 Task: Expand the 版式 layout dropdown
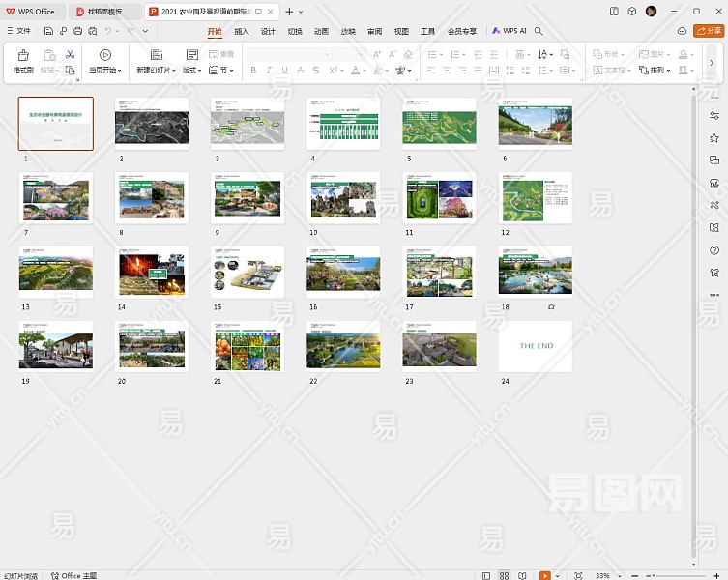click(x=192, y=71)
